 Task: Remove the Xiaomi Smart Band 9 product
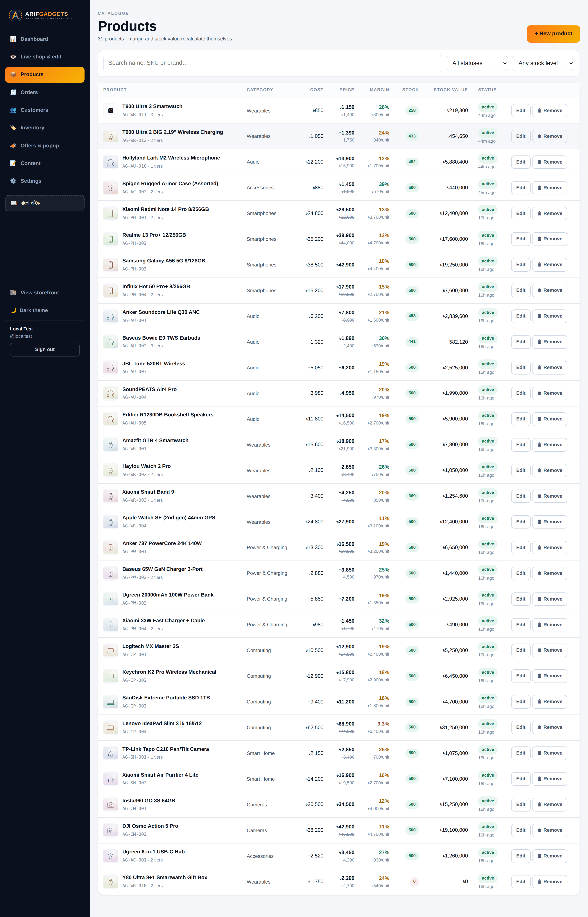pos(549,496)
